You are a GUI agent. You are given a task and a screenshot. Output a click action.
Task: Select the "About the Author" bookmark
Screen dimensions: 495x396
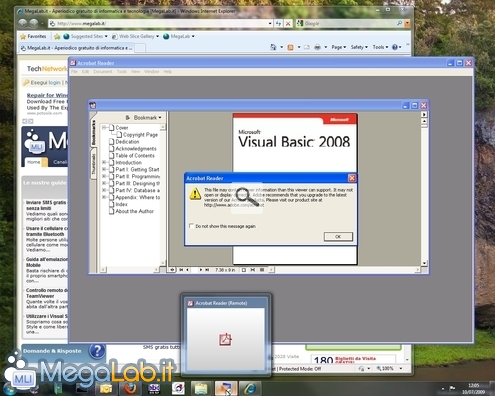134,211
